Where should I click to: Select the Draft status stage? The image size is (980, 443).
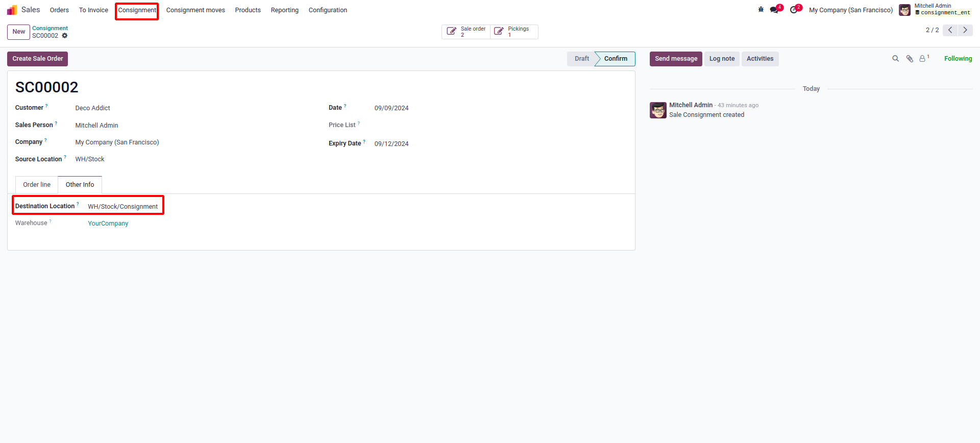[581, 59]
